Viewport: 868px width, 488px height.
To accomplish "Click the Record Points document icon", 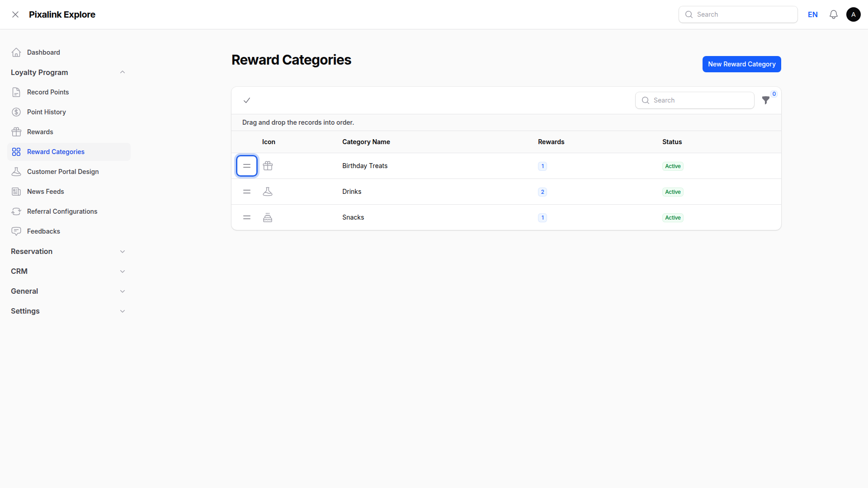I will (x=16, y=92).
